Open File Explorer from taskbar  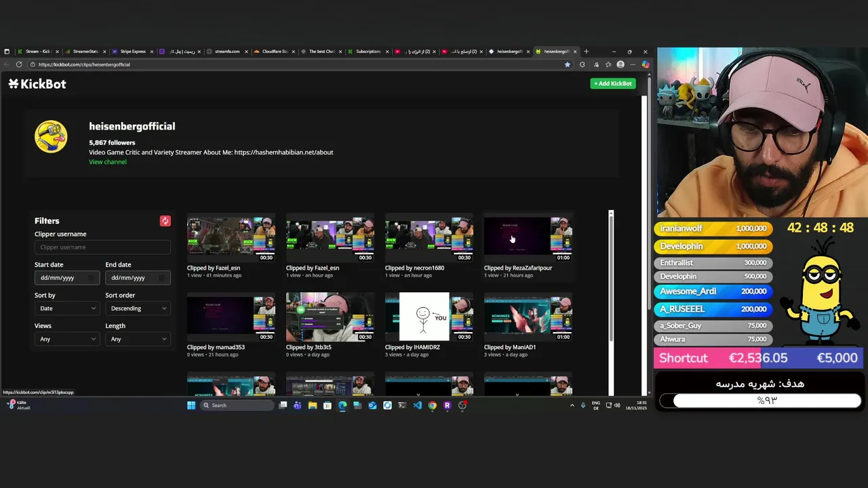pyautogui.click(x=312, y=405)
